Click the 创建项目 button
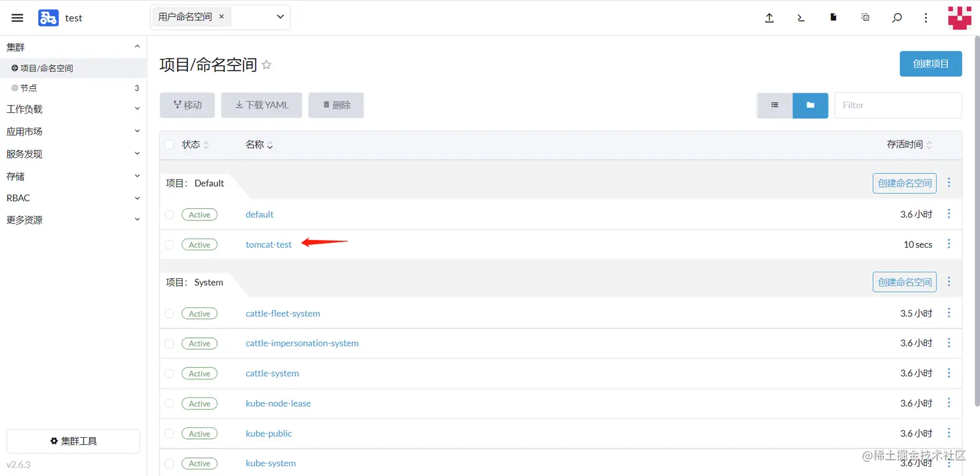The width and height of the screenshot is (980, 476). click(x=931, y=64)
